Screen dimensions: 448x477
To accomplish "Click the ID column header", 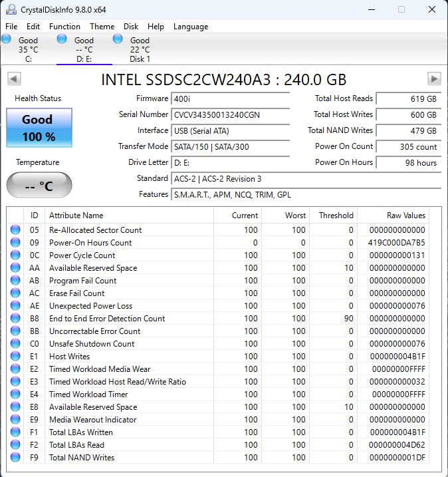I will [x=34, y=216].
